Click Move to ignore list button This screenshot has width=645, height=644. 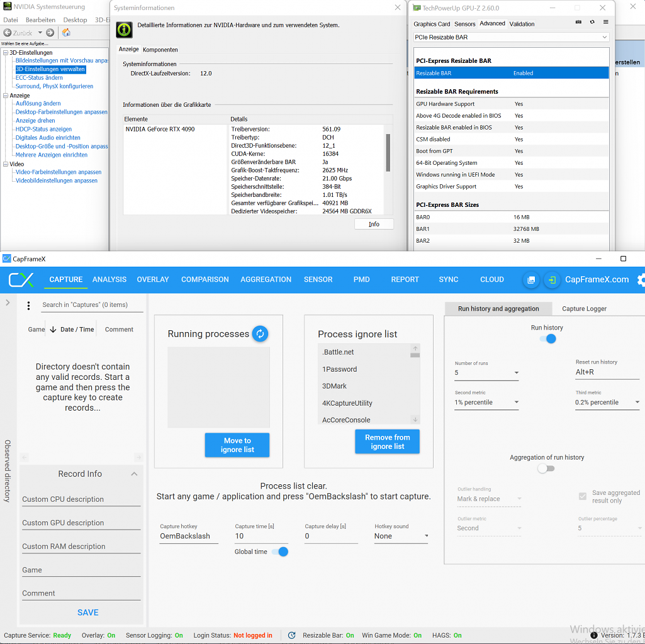click(x=237, y=445)
